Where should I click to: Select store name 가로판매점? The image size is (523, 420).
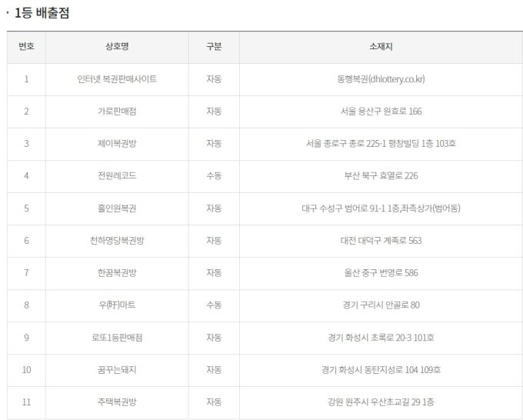click(x=117, y=111)
